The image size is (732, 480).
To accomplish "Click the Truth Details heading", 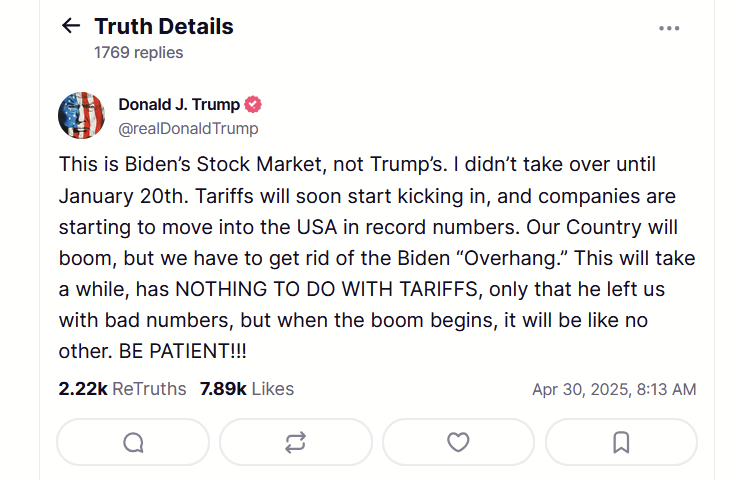I will pyautogui.click(x=164, y=26).
